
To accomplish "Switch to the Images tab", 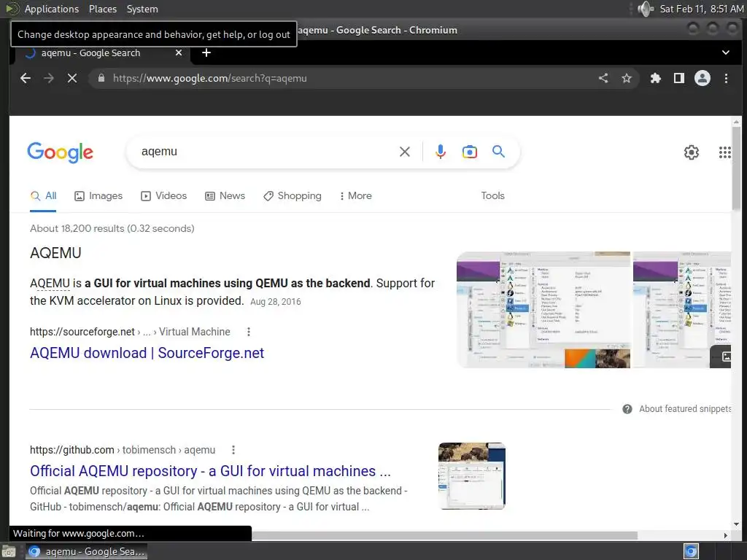I will click(x=98, y=195).
